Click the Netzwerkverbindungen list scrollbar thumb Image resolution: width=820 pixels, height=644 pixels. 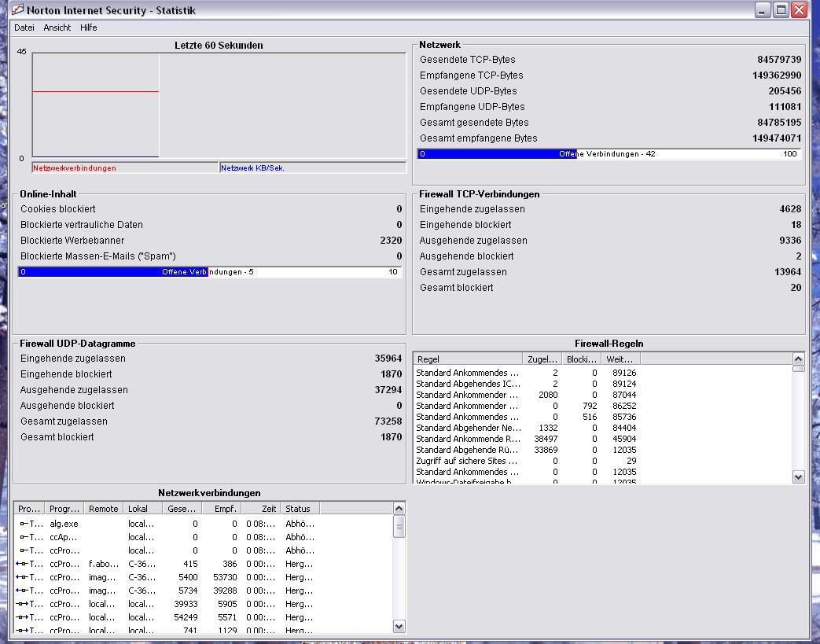pos(399,526)
